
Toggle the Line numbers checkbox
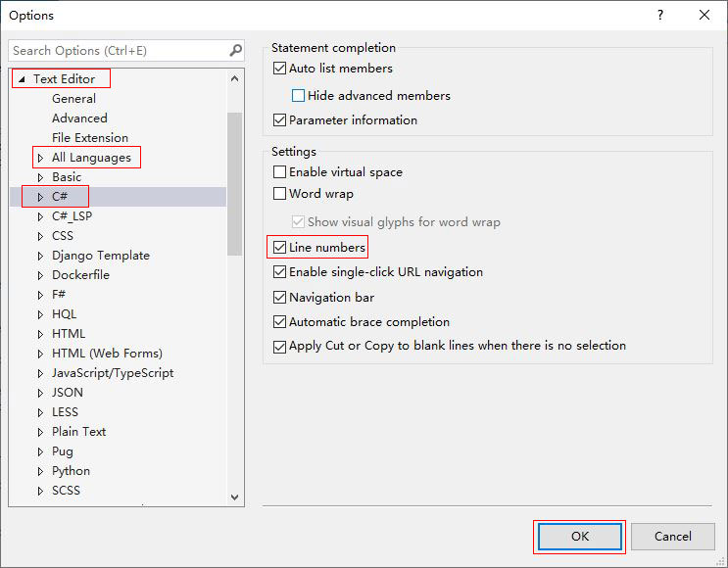(x=280, y=248)
